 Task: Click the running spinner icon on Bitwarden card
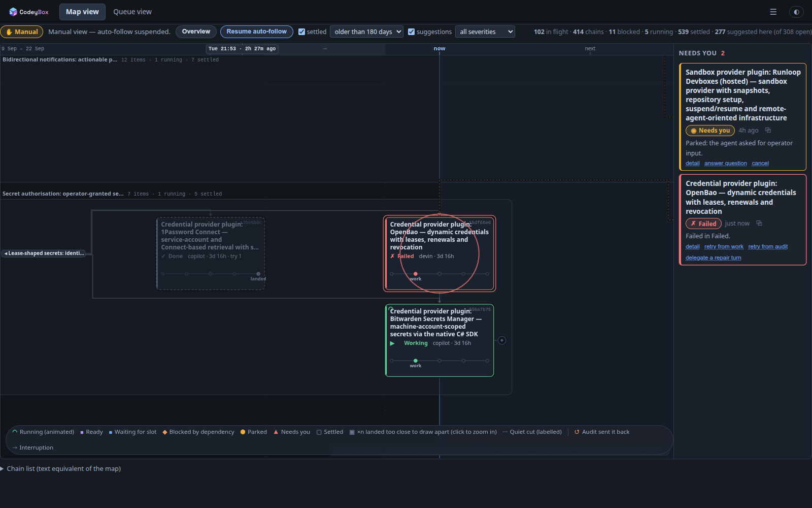[391, 309]
